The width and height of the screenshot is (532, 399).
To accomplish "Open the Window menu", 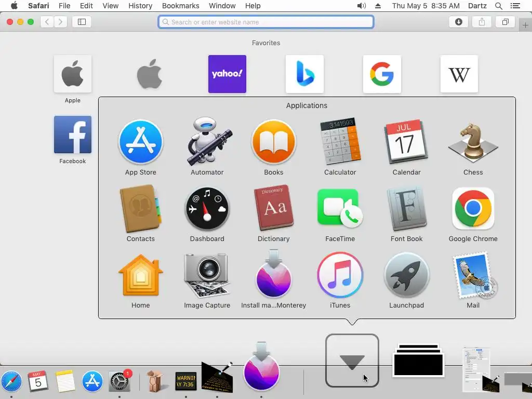I will pos(222,6).
